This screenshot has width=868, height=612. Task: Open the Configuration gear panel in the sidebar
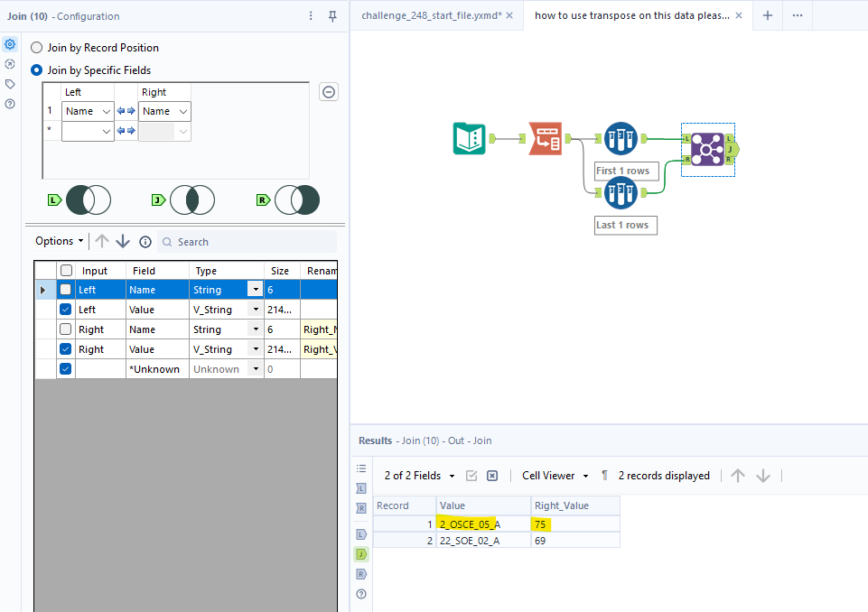point(10,43)
